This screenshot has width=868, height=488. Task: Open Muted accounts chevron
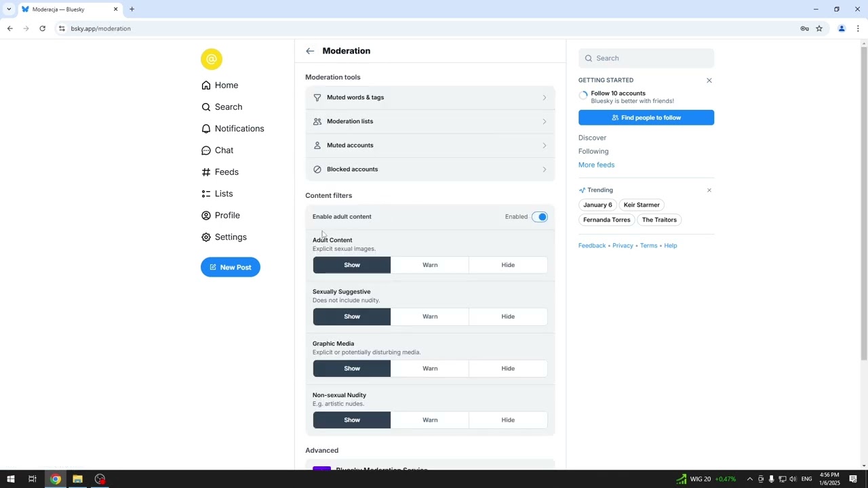(544, 145)
